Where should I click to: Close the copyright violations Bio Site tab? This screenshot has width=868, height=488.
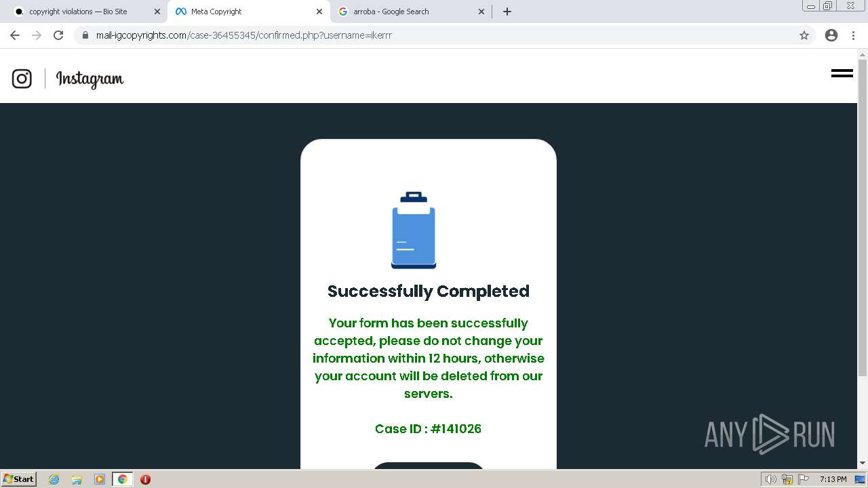pyautogui.click(x=157, y=12)
